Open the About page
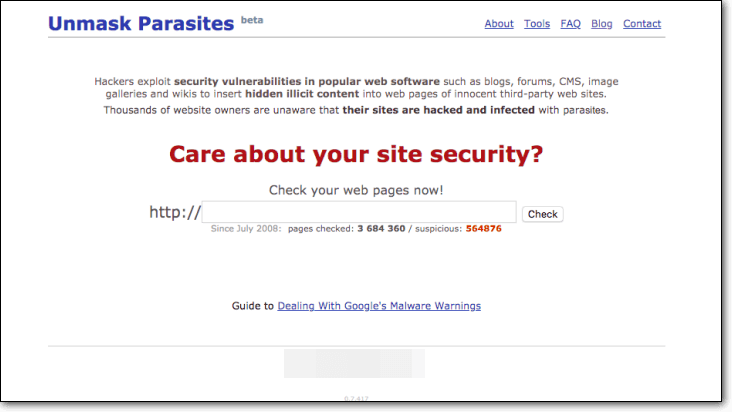The image size is (732, 412). 499,24
